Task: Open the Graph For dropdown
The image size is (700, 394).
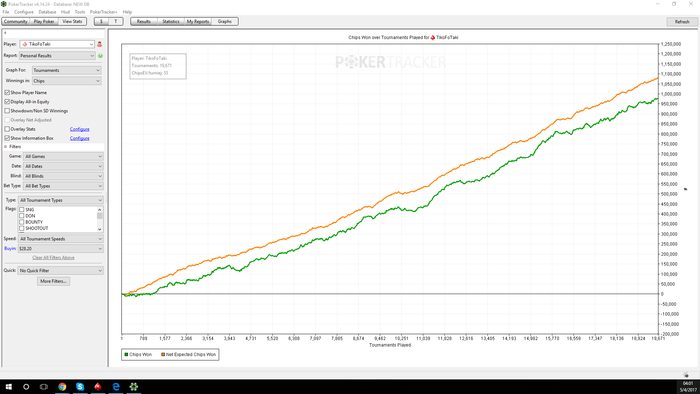Action: click(67, 70)
